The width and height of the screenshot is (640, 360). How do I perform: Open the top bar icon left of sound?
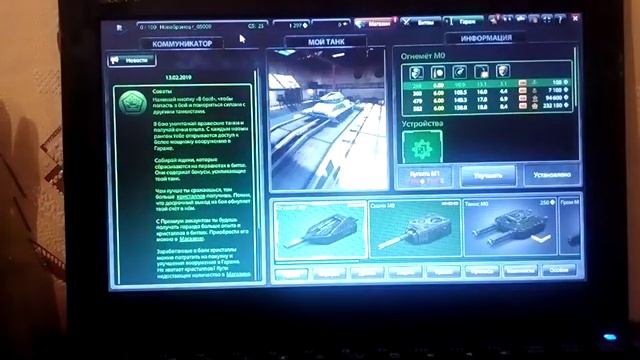tap(520, 19)
